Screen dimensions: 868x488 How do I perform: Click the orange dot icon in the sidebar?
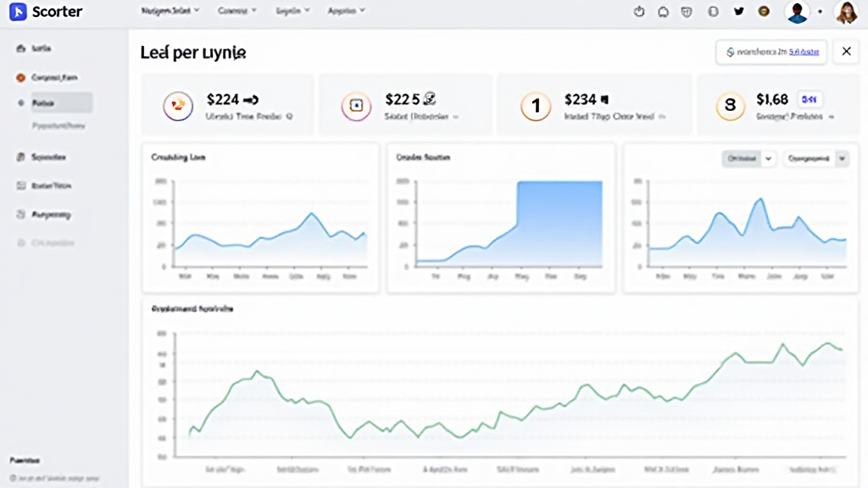(x=19, y=77)
